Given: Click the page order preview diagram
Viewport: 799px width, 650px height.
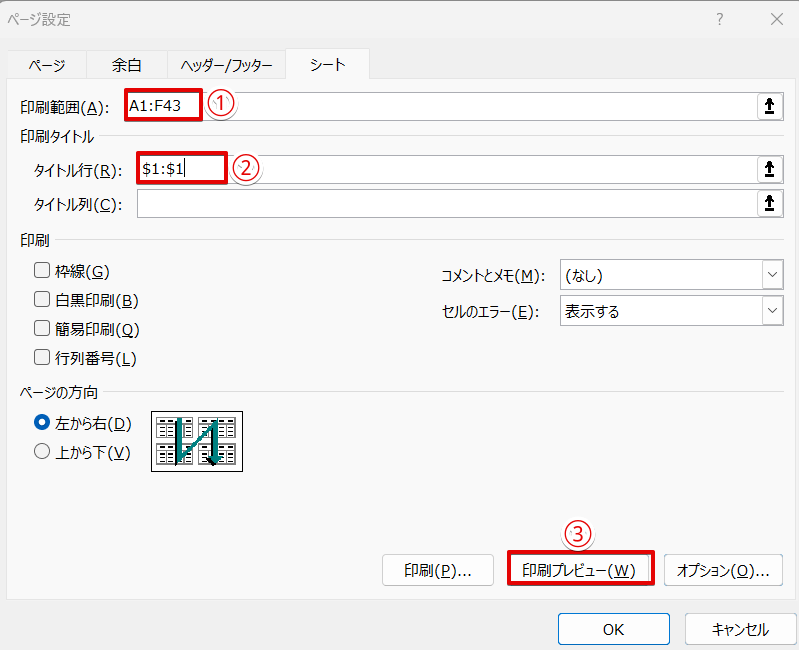Looking at the screenshot, I should click(x=197, y=441).
